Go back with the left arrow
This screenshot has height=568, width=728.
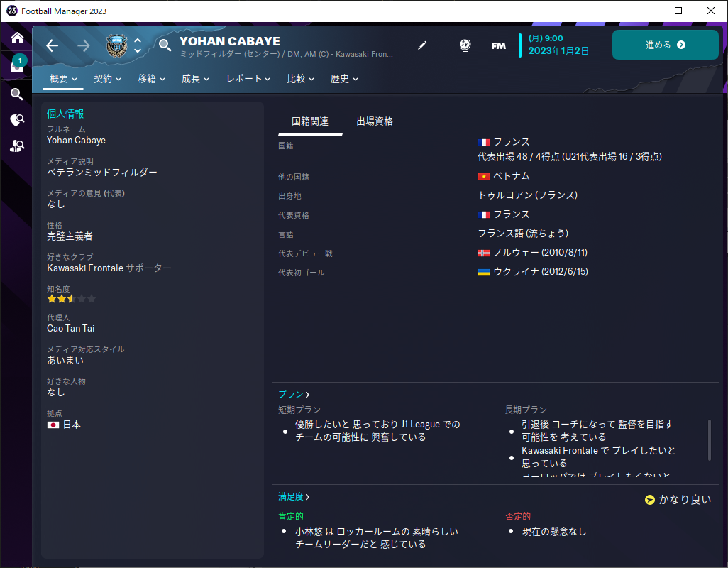click(53, 45)
